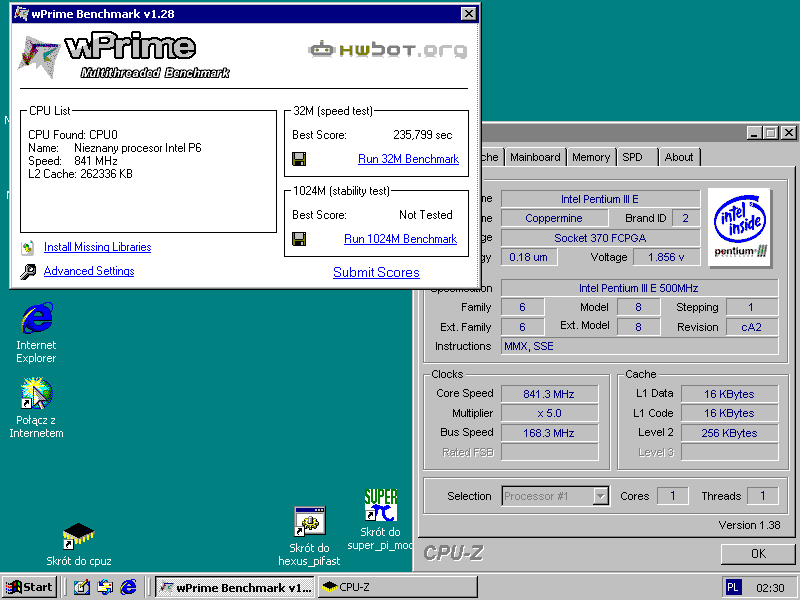800x600 pixels.
Task: Launch Internet Explorer from quick launch
Action: [129, 587]
